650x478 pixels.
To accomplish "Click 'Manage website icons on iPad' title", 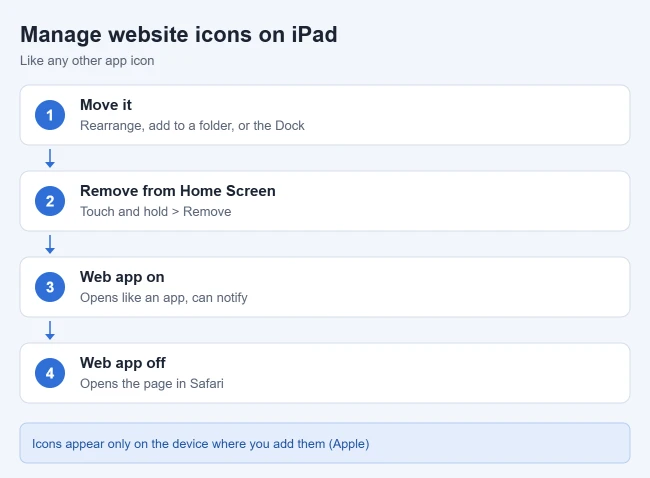I will tap(179, 34).
